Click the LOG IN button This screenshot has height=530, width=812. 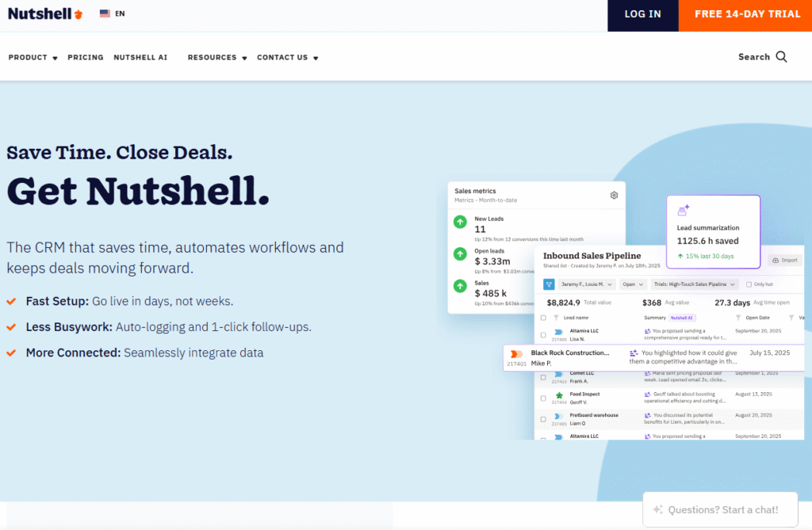(643, 13)
